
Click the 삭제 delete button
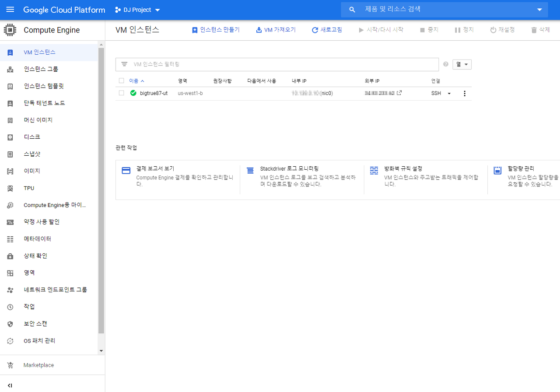(x=540, y=30)
